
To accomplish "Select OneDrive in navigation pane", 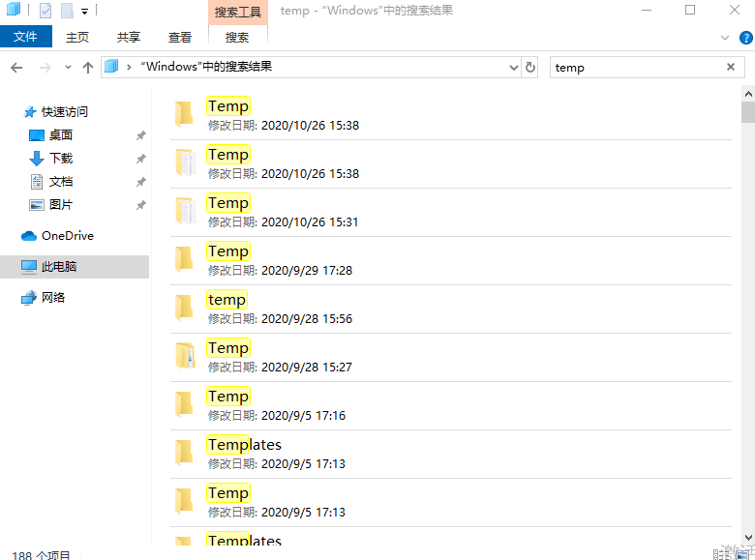I will pos(68,236).
